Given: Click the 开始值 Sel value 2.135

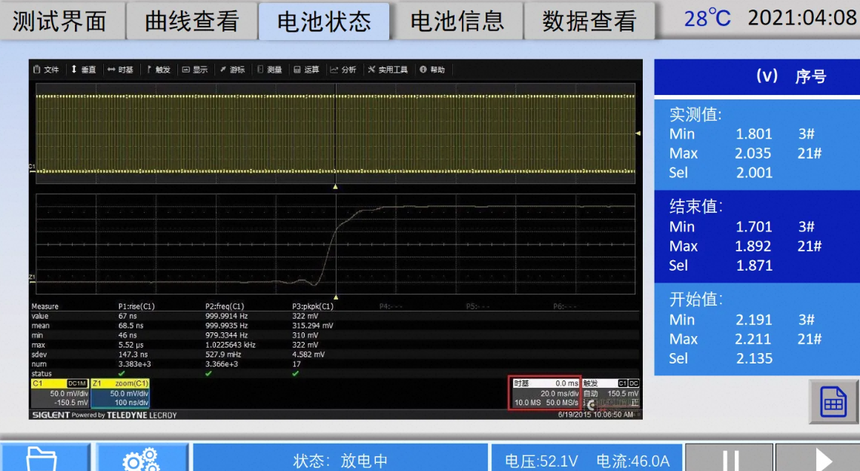Looking at the screenshot, I should point(754,359).
